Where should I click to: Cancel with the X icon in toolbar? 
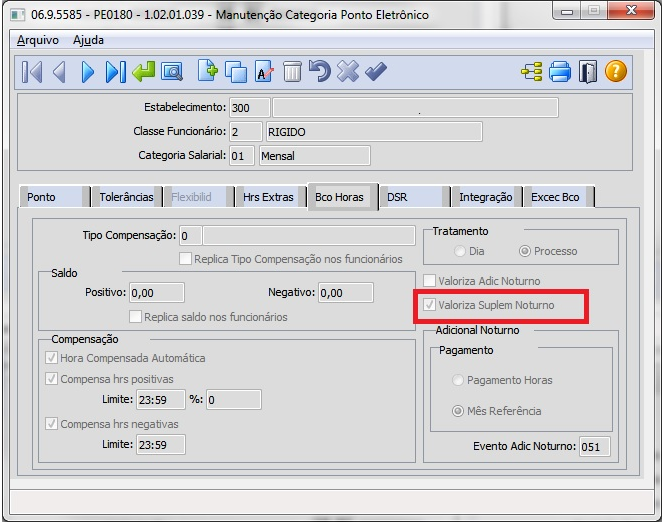point(348,71)
